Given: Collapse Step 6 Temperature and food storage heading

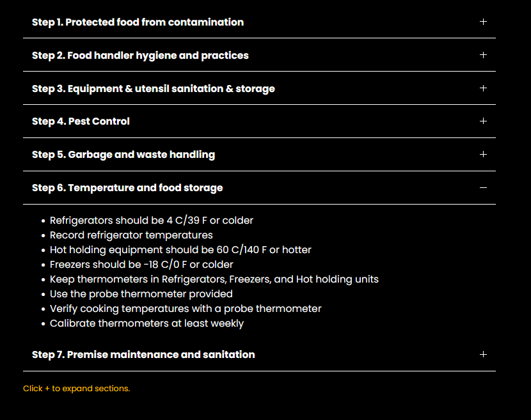Looking at the screenshot, I should (x=127, y=188).
